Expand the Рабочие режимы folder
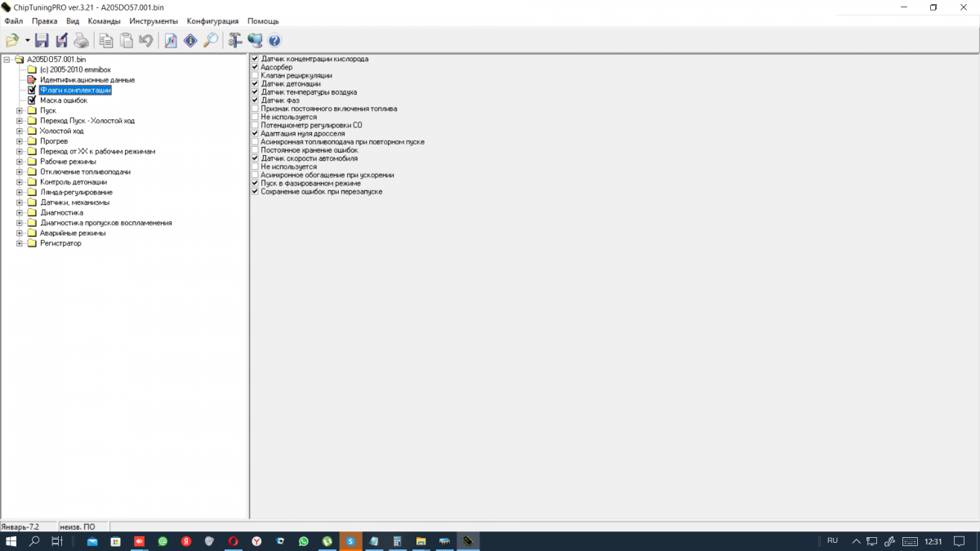The image size is (980, 551). (x=20, y=162)
